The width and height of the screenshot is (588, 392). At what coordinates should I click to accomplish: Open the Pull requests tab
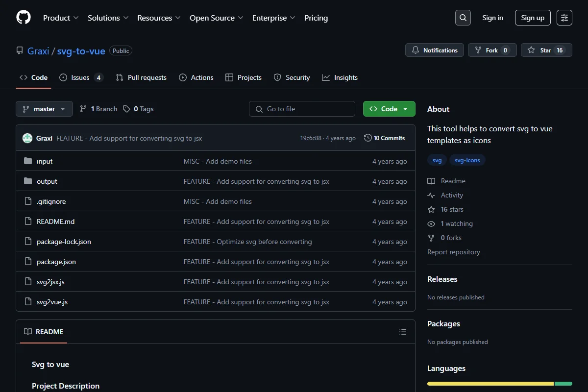coord(141,77)
